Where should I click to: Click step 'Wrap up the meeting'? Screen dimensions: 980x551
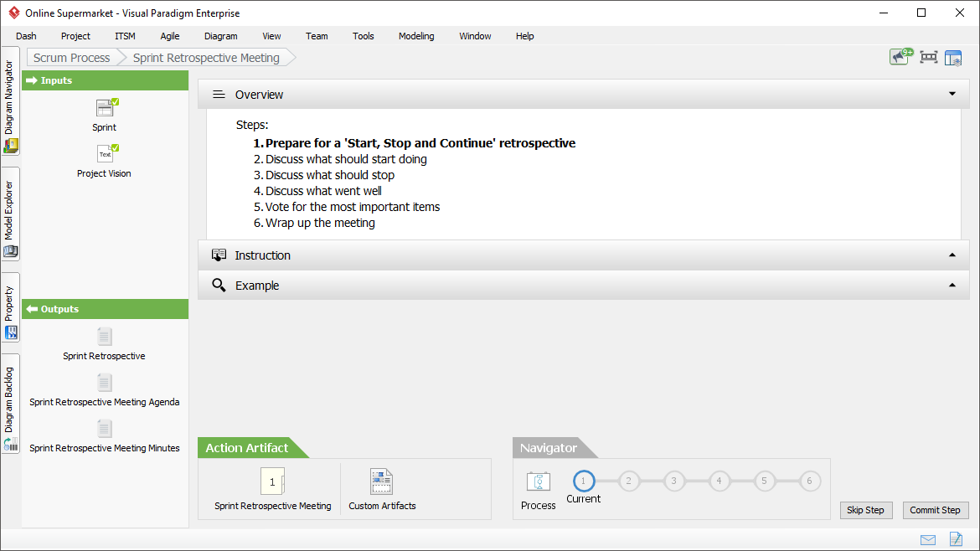(314, 223)
